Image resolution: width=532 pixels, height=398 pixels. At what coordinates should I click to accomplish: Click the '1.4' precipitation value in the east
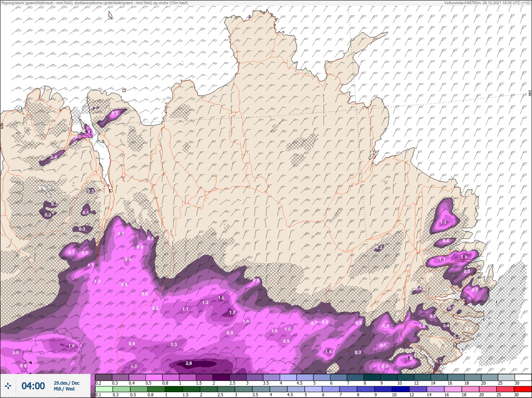coord(443,223)
